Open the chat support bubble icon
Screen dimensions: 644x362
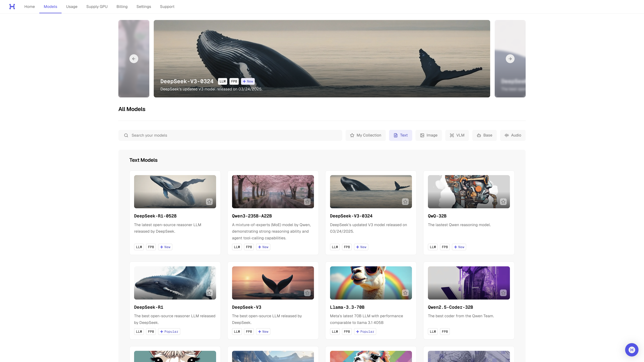[632, 350]
